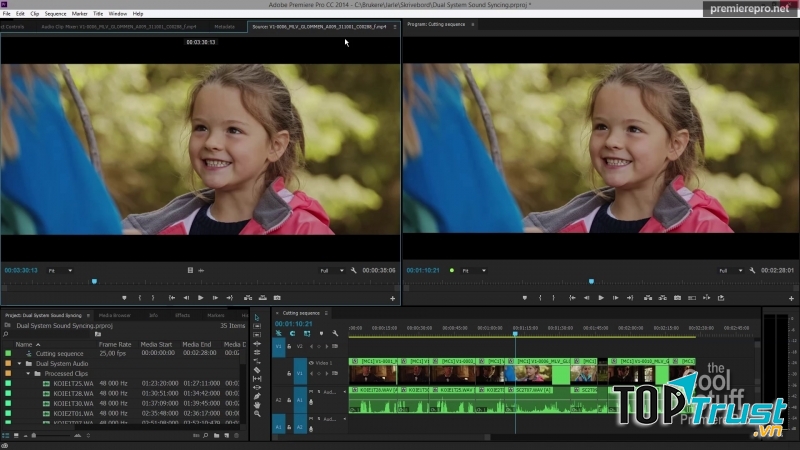Open the File menu
This screenshot has height=450, width=800.
pos(6,14)
